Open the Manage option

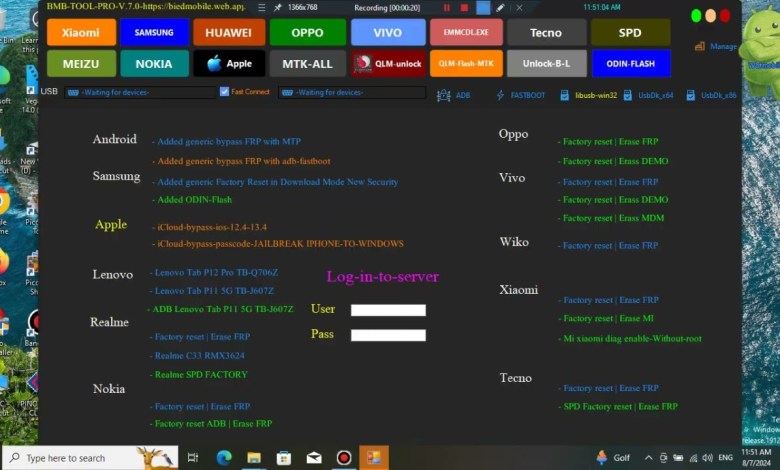716,46
